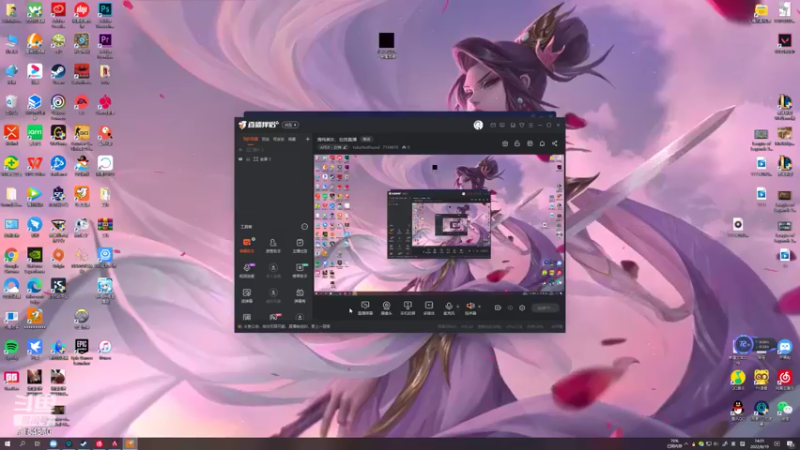Click the bell notification icon in the stream header

(542, 143)
